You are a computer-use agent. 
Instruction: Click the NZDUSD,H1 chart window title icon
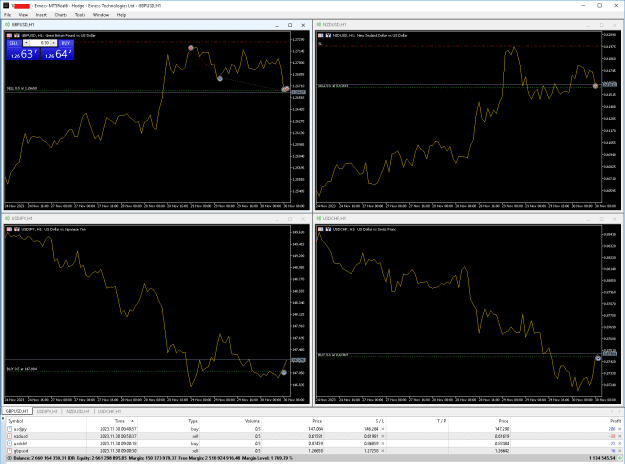[x=319, y=25]
